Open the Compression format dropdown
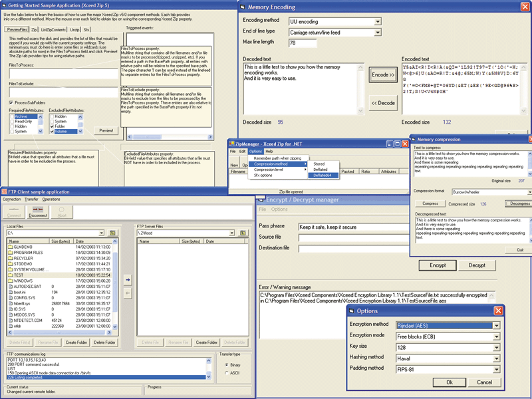The height and width of the screenshot is (399, 532). pyautogui.click(x=529, y=192)
